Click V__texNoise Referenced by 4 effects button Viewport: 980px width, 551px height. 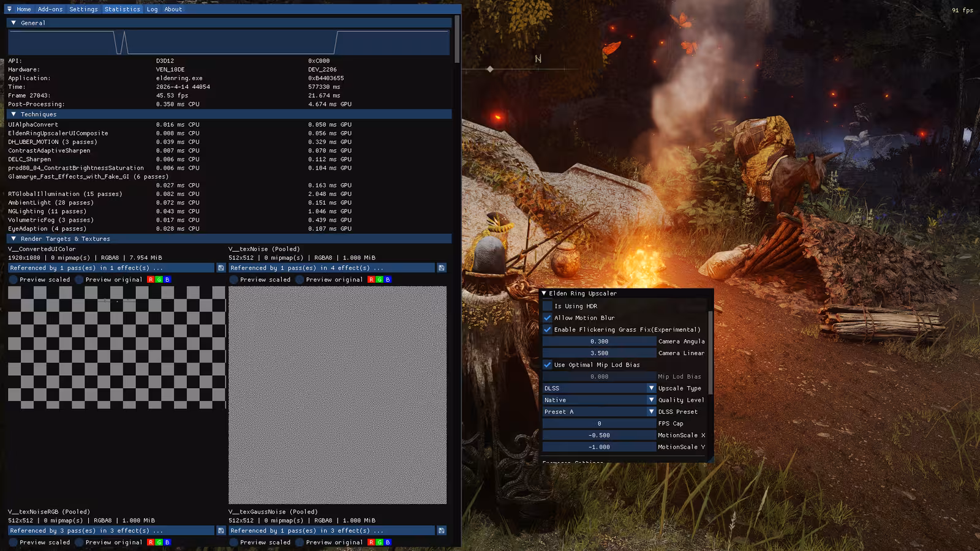click(331, 268)
